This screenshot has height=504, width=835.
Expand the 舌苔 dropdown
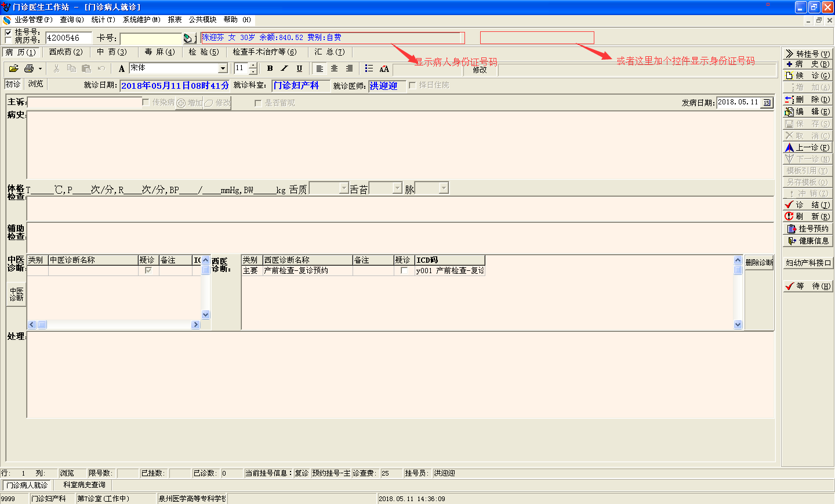point(397,188)
